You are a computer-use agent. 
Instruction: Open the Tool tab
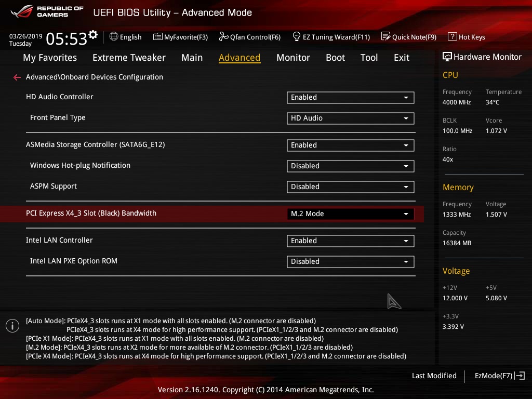(x=369, y=58)
